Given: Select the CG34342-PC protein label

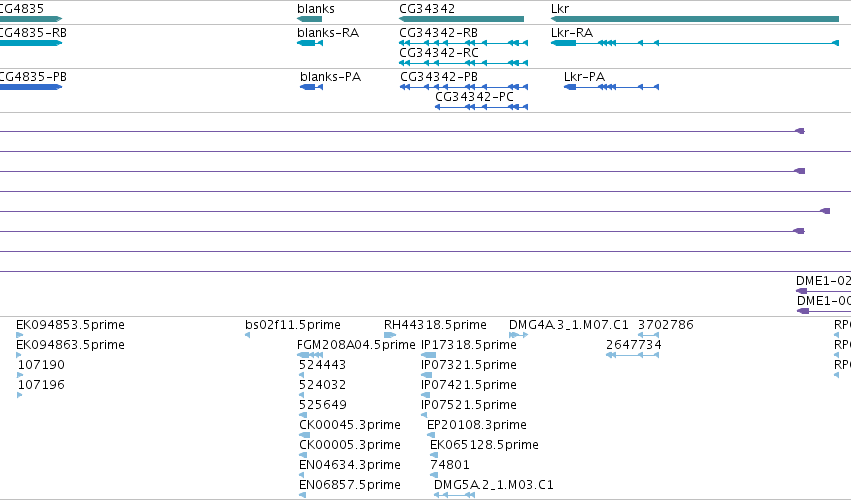Looking at the screenshot, I should tap(474, 97).
